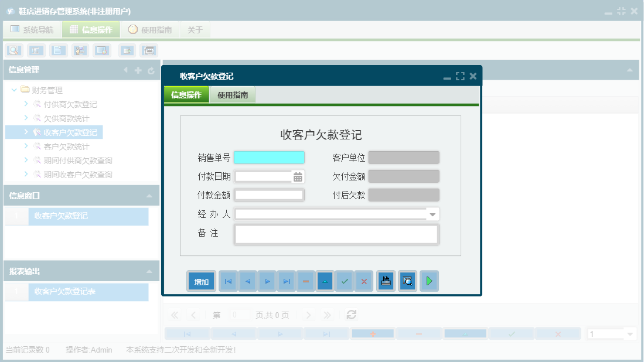Open the 经办人 dropdown list
644x362 pixels.
[x=433, y=214]
